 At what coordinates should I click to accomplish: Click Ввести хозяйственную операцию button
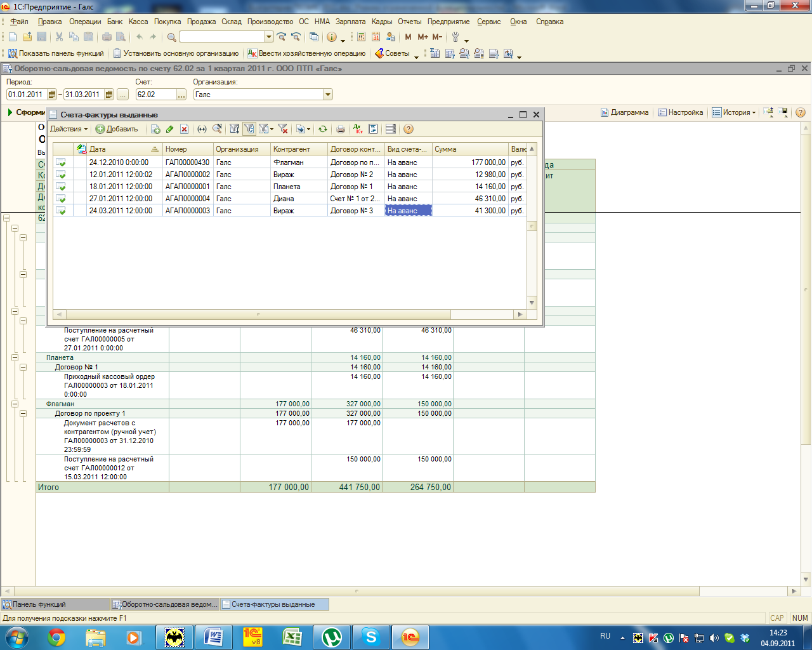point(307,53)
